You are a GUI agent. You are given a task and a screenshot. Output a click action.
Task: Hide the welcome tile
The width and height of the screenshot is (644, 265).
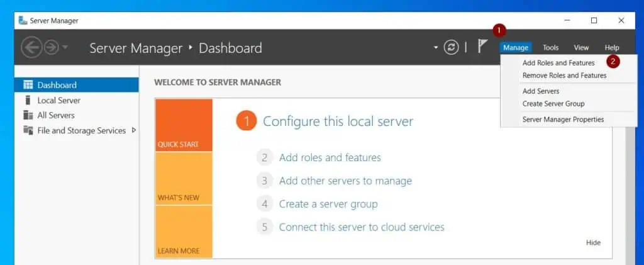[x=593, y=243]
